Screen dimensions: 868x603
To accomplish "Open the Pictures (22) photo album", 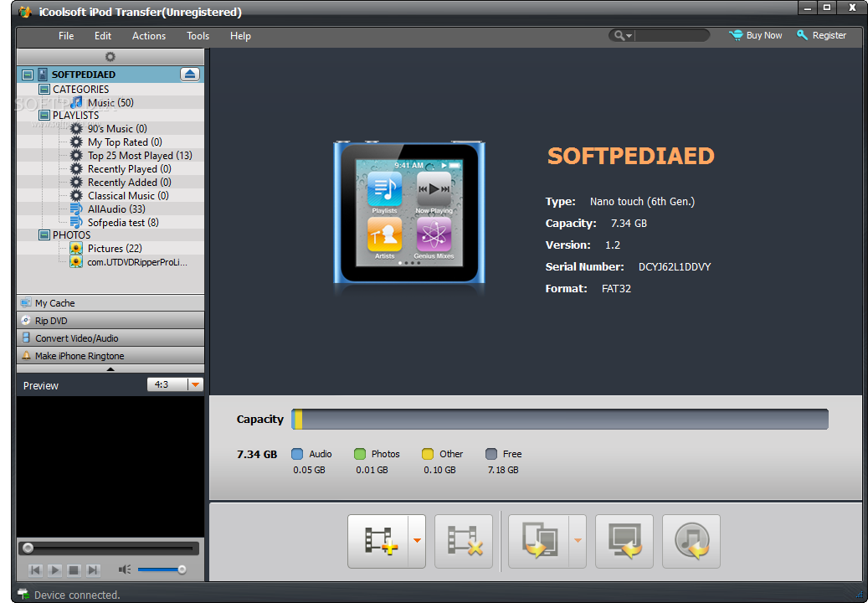I will pos(115,249).
